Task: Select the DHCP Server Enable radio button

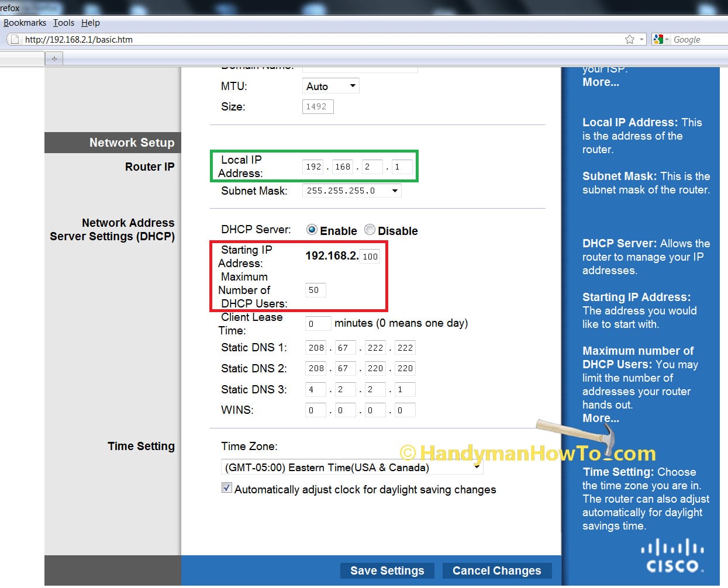Action: click(312, 230)
